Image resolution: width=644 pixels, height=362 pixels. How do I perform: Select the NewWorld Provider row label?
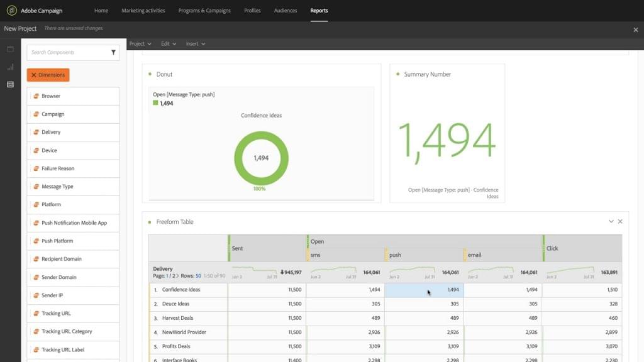pyautogui.click(x=184, y=332)
